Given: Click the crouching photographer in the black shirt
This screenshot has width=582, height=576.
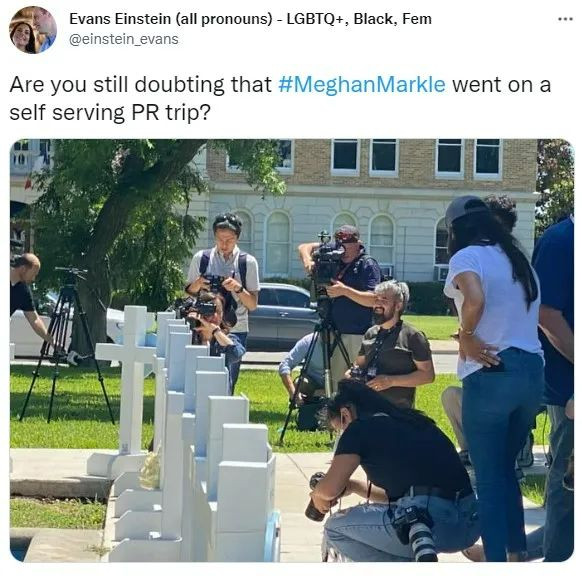Looking at the screenshot, I should (x=393, y=471).
